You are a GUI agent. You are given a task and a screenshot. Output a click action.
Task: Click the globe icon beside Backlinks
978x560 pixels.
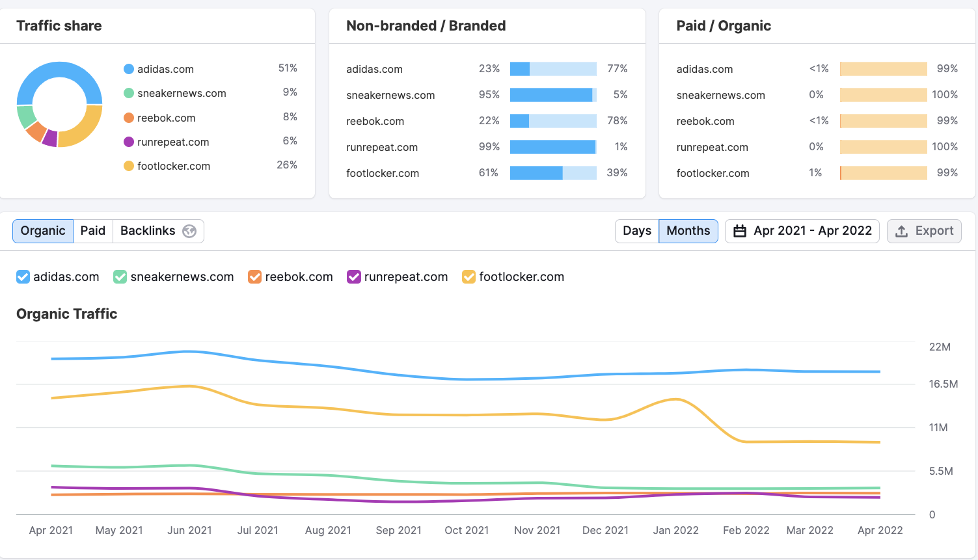[x=189, y=231]
